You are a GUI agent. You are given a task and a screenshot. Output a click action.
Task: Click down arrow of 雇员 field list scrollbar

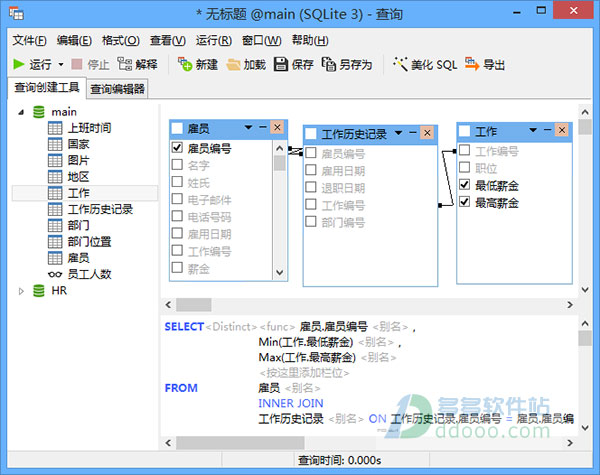tap(280, 272)
